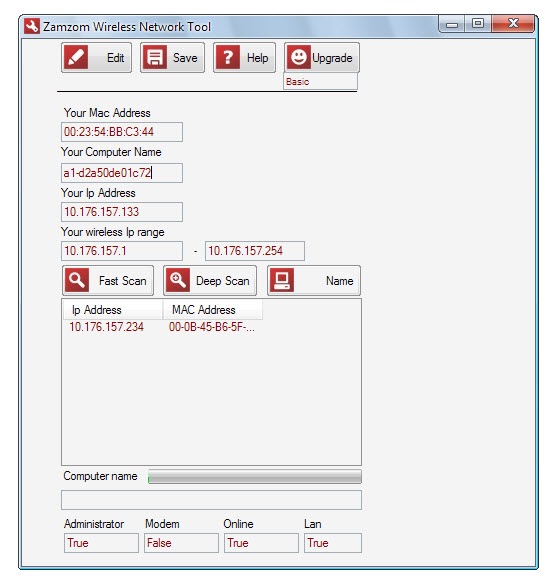Click the Your Computer Name field
The image size is (548, 581).
(x=122, y=173)
